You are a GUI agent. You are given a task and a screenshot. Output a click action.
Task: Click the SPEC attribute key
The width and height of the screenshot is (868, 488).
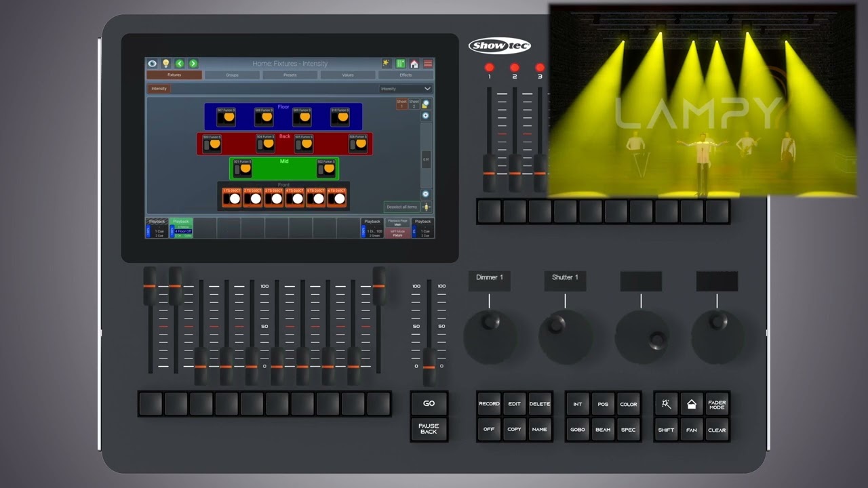629,430
